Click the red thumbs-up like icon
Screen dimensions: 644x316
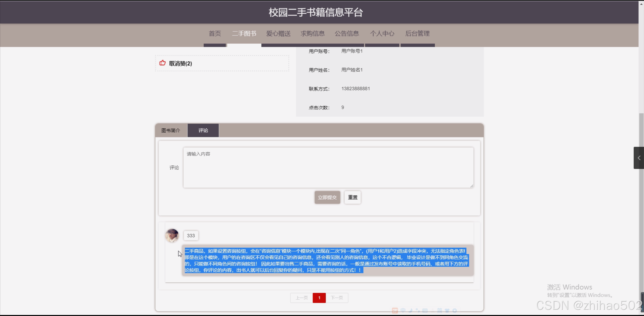tap(162, 63)
